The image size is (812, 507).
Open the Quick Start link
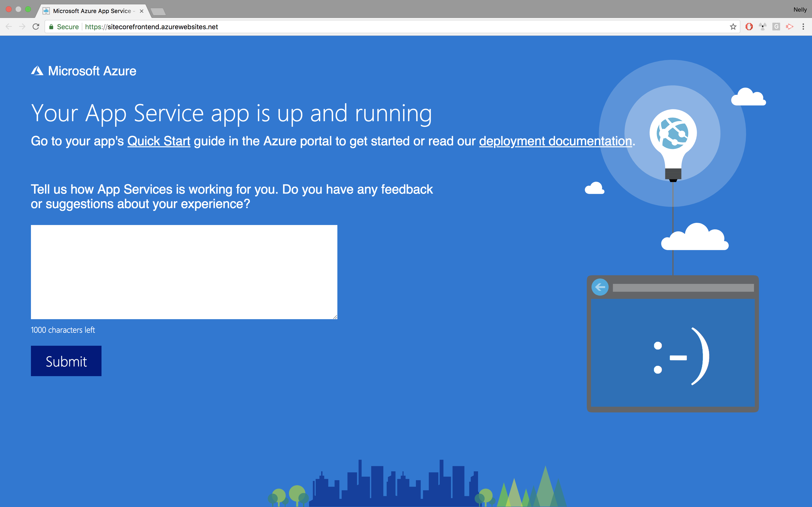(x=159, y=141)
